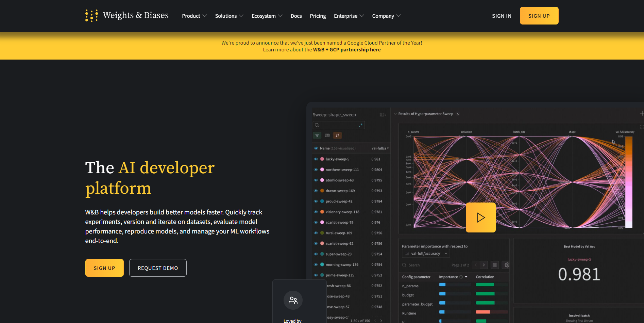Toggle eye icon for rural-sweep-109

pos(316,233)
